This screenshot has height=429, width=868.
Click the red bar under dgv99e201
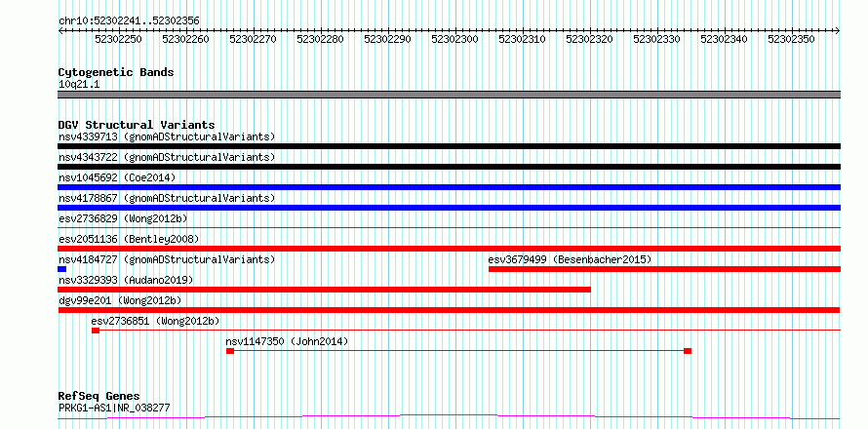(x=449, y=310)
